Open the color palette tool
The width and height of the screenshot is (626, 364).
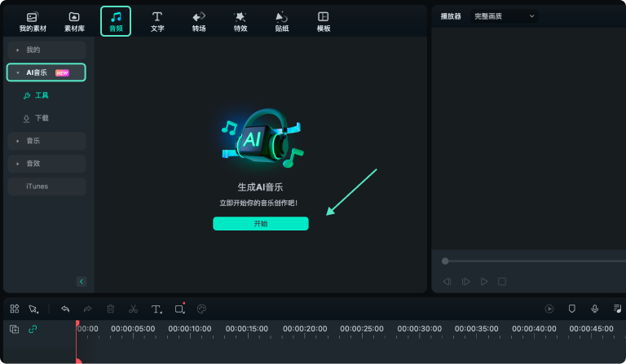point(201,309)
